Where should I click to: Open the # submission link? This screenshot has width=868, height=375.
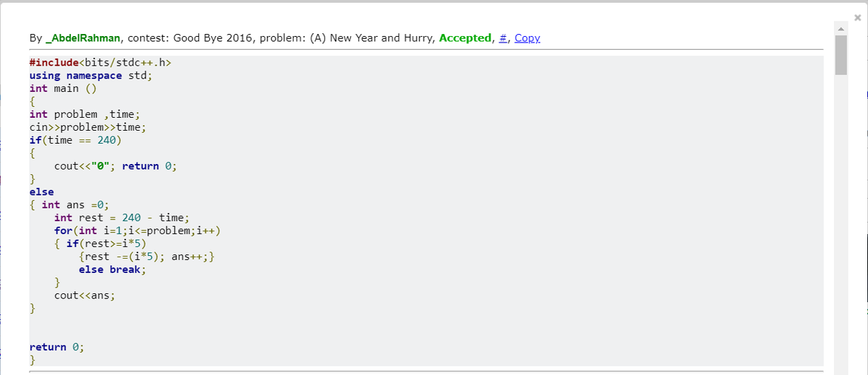click(x=504, y=38)
